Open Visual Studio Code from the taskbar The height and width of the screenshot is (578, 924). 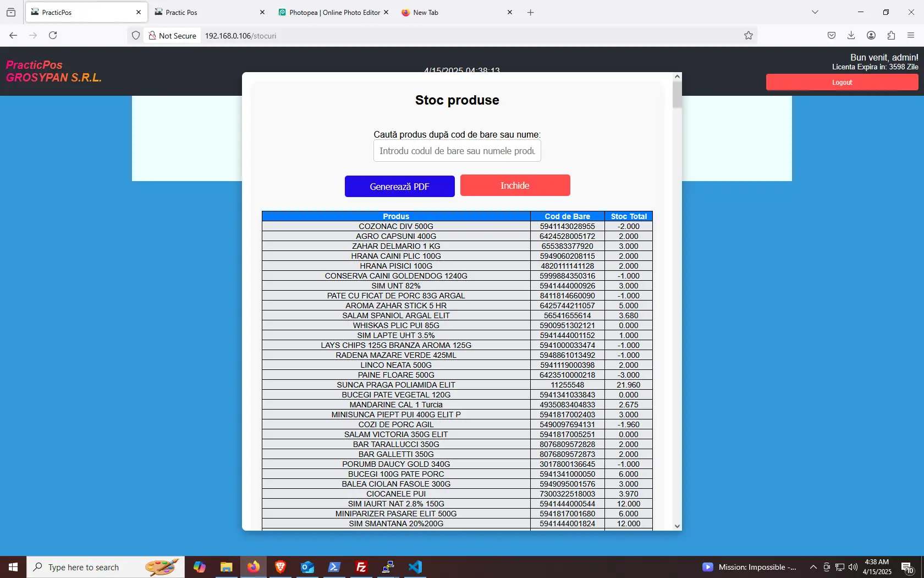415,567
